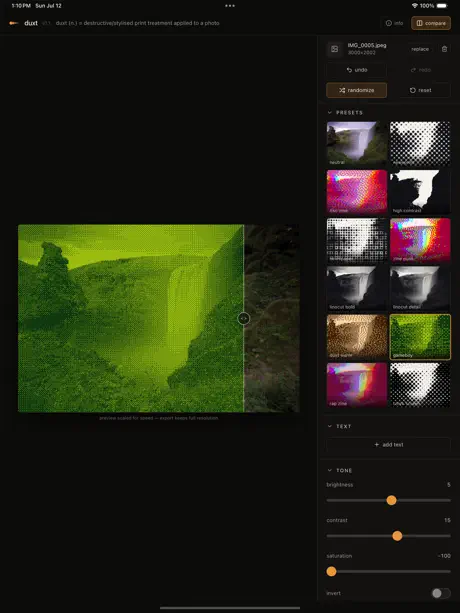This screenshot has width=460, height=613.
Task: Select the neutral preset
Action: pos(357,143)
